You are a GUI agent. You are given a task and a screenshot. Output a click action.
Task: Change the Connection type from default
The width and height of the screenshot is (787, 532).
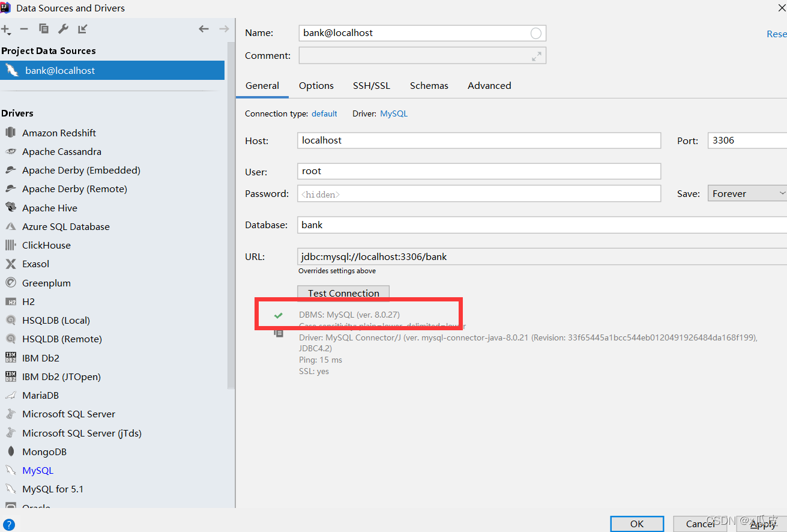point(324,113)
